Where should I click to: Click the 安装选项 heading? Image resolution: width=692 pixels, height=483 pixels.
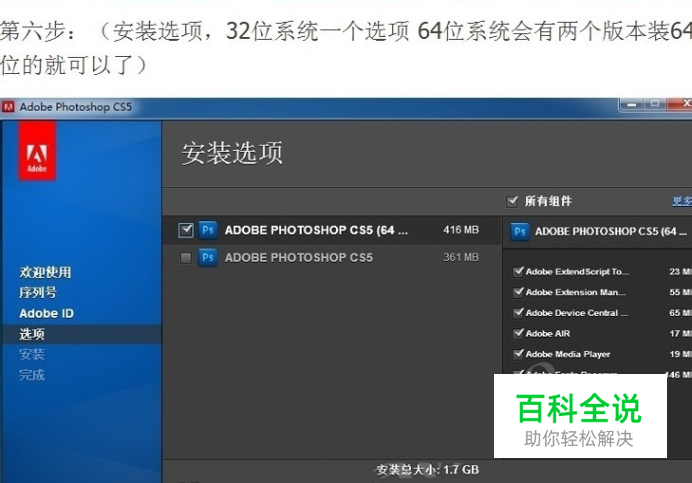pos(232,153)
